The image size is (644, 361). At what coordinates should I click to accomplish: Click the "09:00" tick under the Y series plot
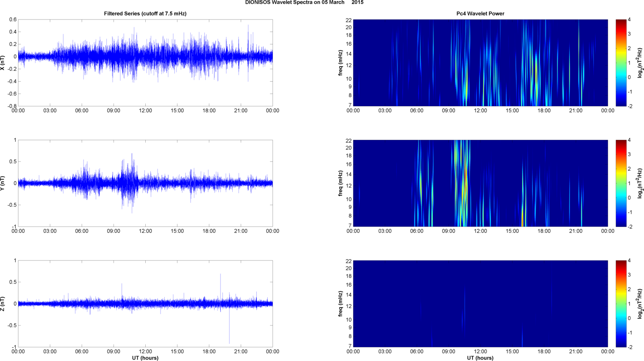[x=114, y=231]
